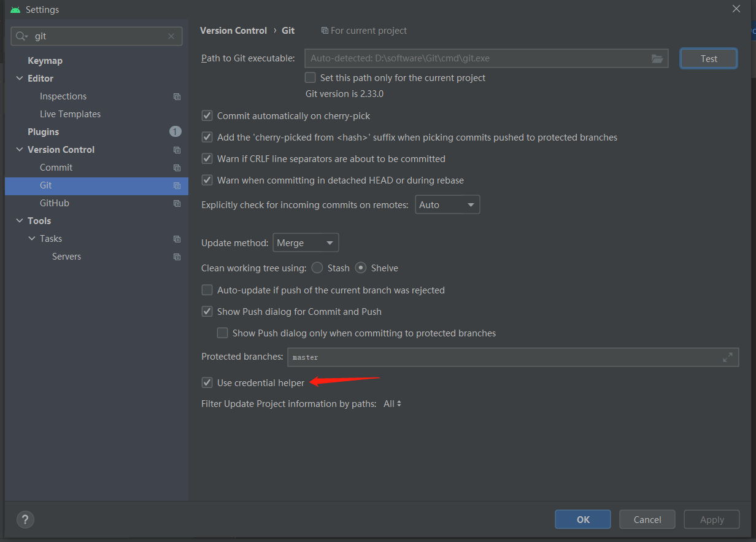Screen dimensions: 756x542
Task: Enable 'Set this path only for current project'
Action: coord(310,77)
